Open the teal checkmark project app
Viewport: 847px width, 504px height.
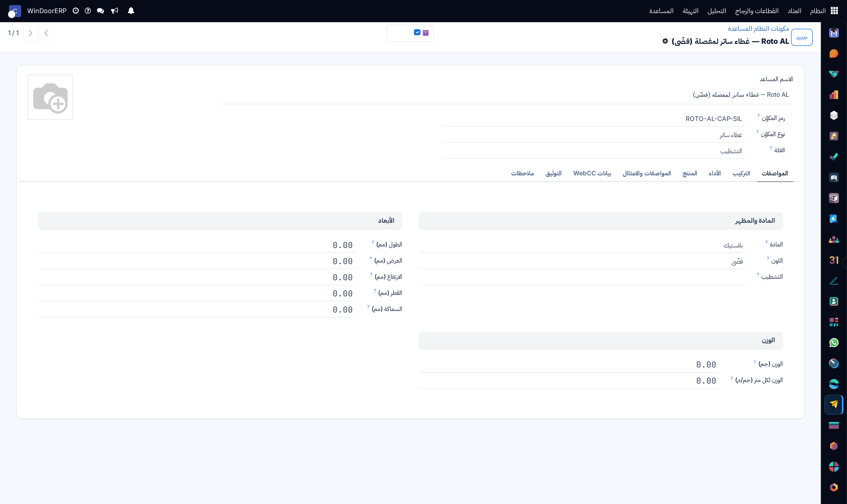pyautogui.click(x=834, y=157)
